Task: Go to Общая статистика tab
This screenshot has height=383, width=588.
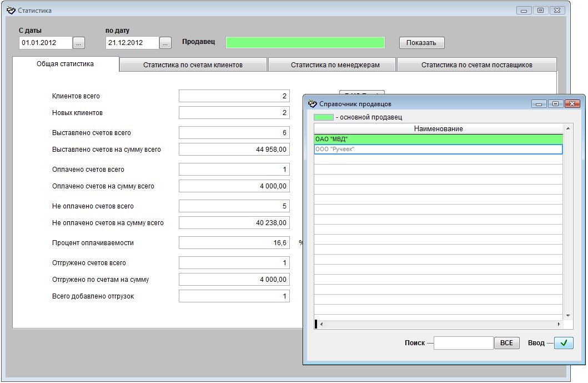Action: point(65,64)
